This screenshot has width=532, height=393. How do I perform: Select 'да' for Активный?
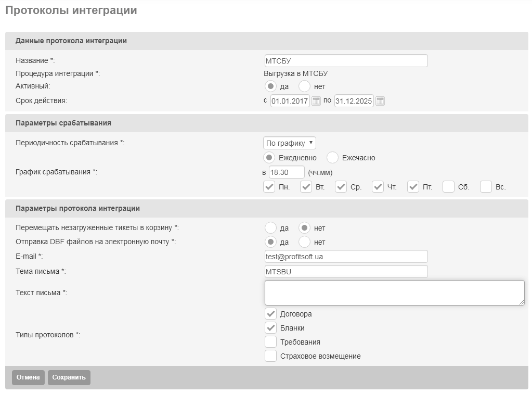(x=270, y=86)
